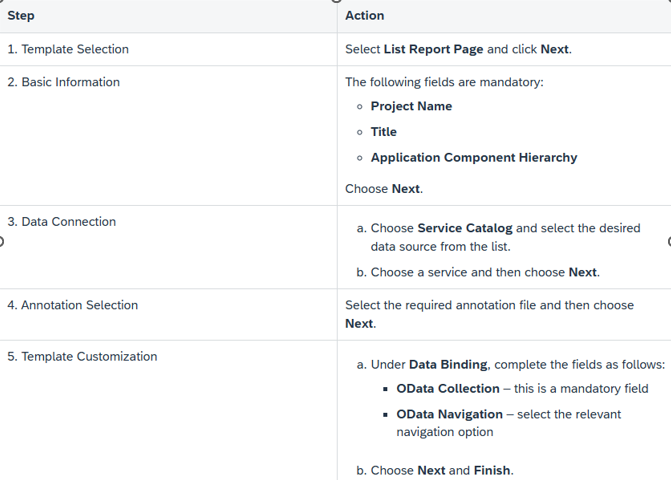
Task: Select the '1. Template Selection' cell
Action: coord(168,49)
